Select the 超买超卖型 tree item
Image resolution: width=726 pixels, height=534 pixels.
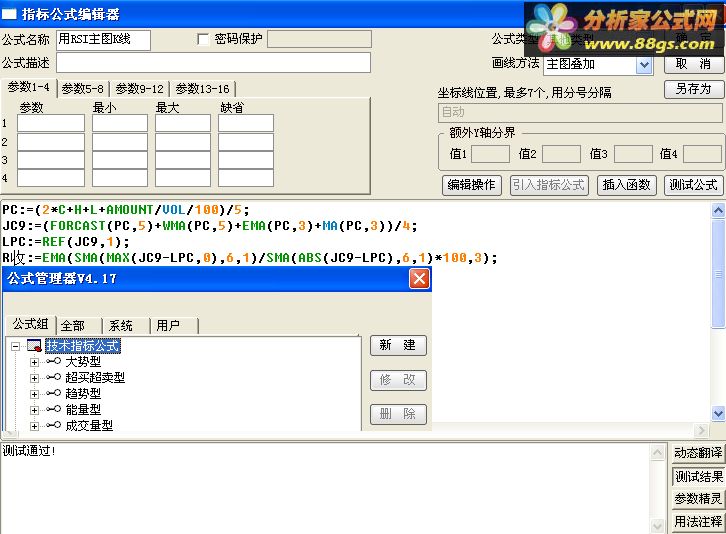[x=95, y=377]
